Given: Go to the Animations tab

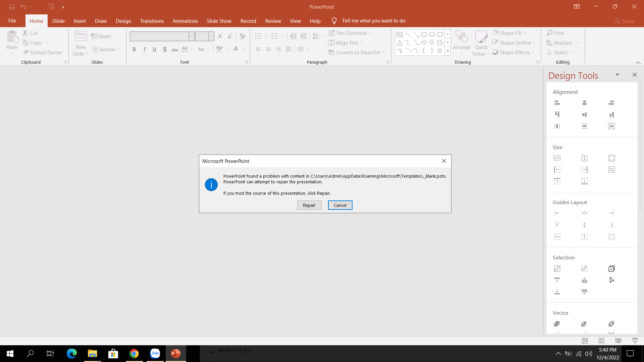Looking at the screenshot, I should (185, 21).
